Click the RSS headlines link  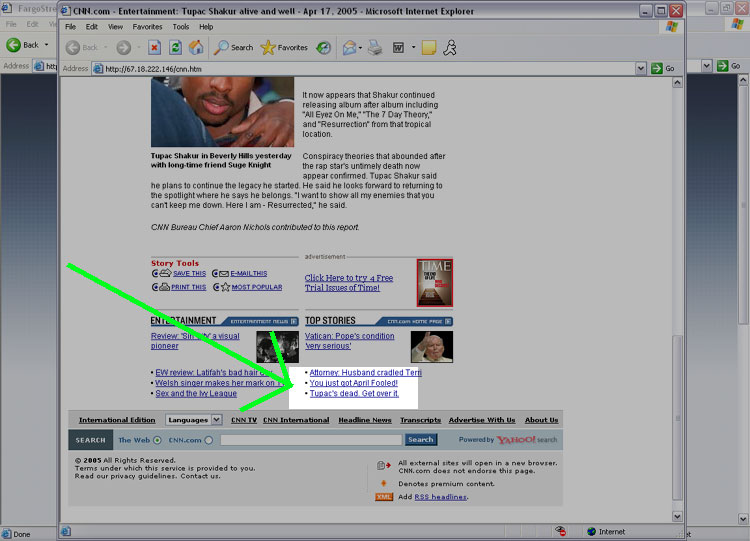pos(440,497)
